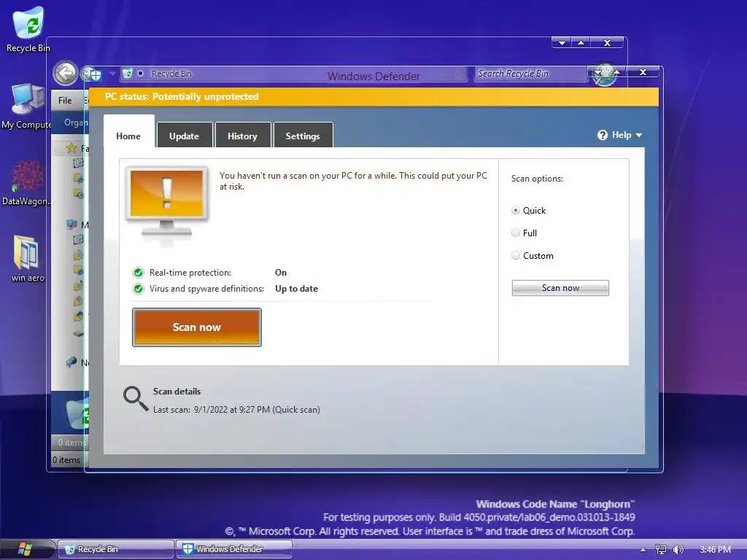747x560 pixels.
Task: Click the Help link text
Action: (622, 135)
